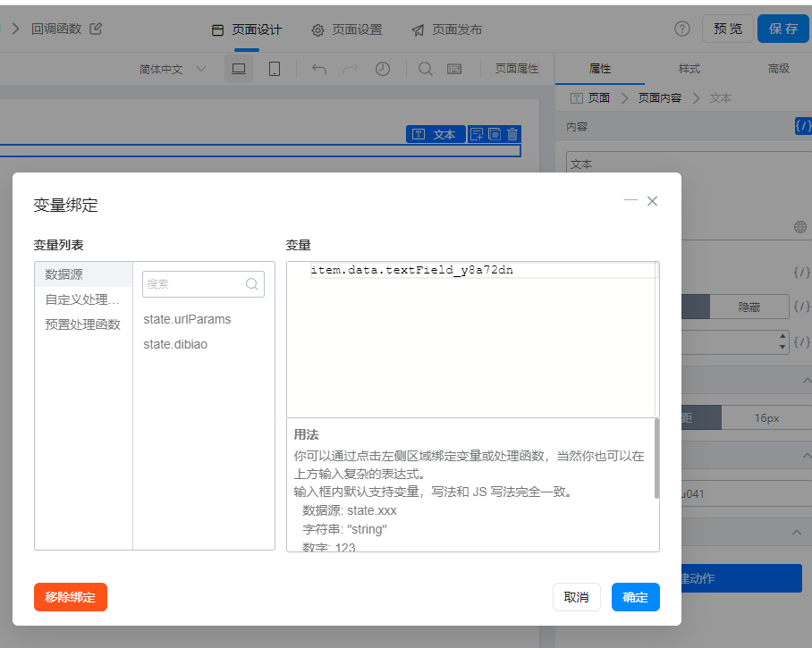Click the 取消 button
This screenshot has height=648, width=812.
pos(577,597)
